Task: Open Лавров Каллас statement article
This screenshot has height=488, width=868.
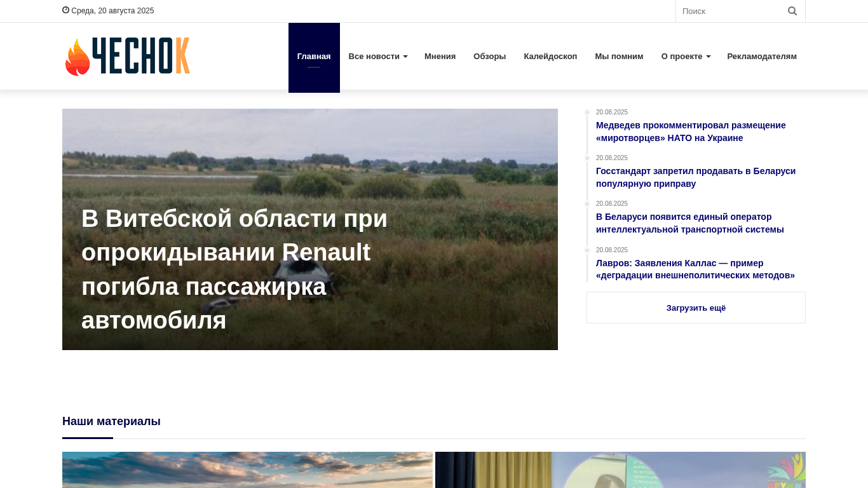Action: pos(695,269)
